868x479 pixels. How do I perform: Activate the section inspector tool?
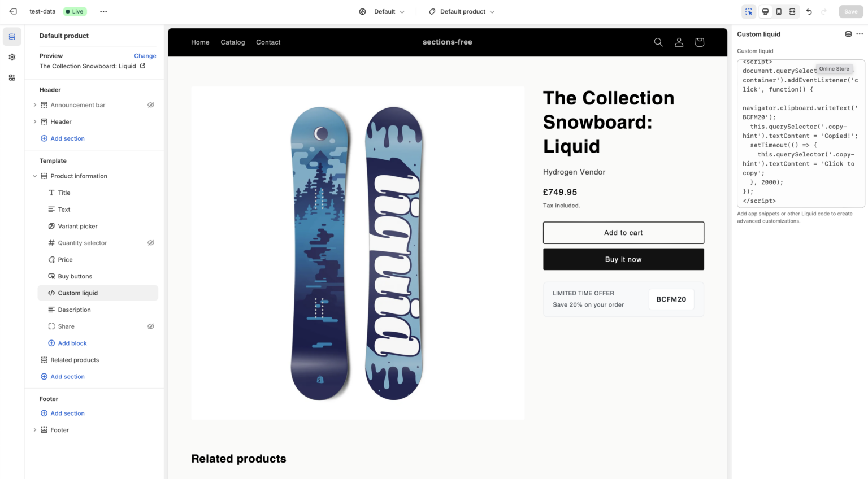pyautogui.click(x=749, y=11)
